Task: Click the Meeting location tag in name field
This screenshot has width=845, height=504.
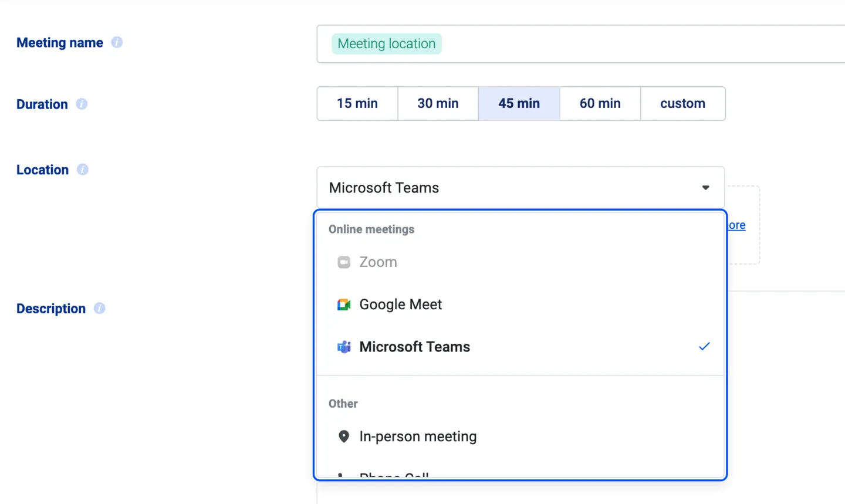Action: pos(387,44)
